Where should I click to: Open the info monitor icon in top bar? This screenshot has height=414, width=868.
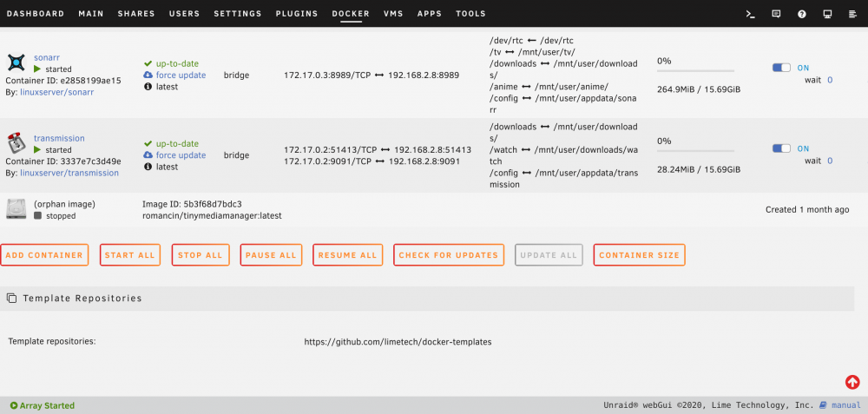[x=827, y=14]
